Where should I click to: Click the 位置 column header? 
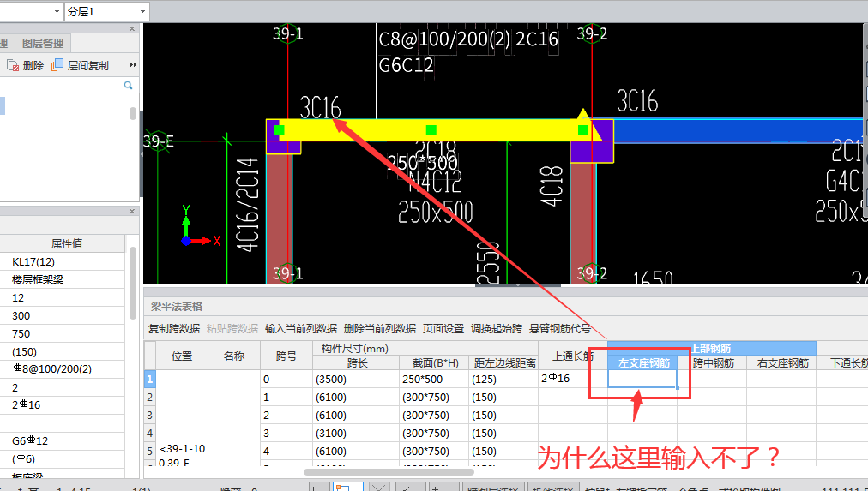coord(182,356)
